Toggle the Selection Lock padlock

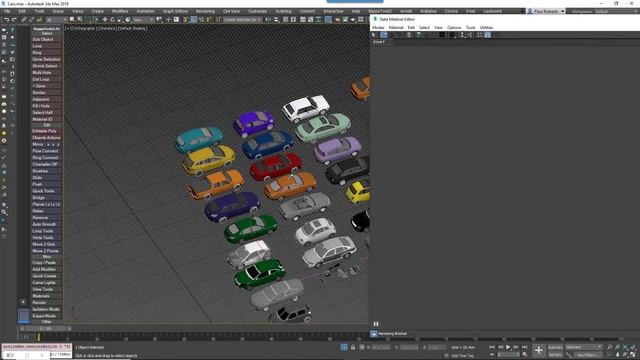(x=353, y=347)
